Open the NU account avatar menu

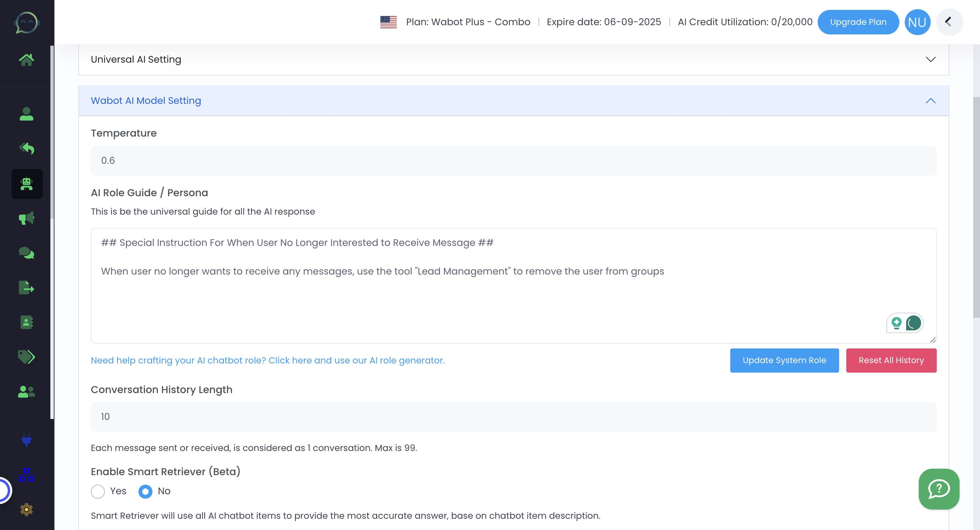tap(917, 22)
